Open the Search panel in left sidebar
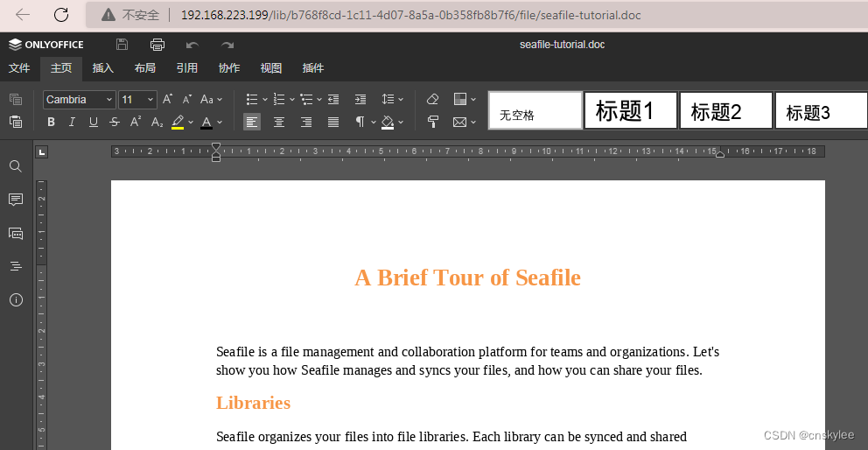The height and width of the screenshot is (450, 868). (x=16, y=166)
